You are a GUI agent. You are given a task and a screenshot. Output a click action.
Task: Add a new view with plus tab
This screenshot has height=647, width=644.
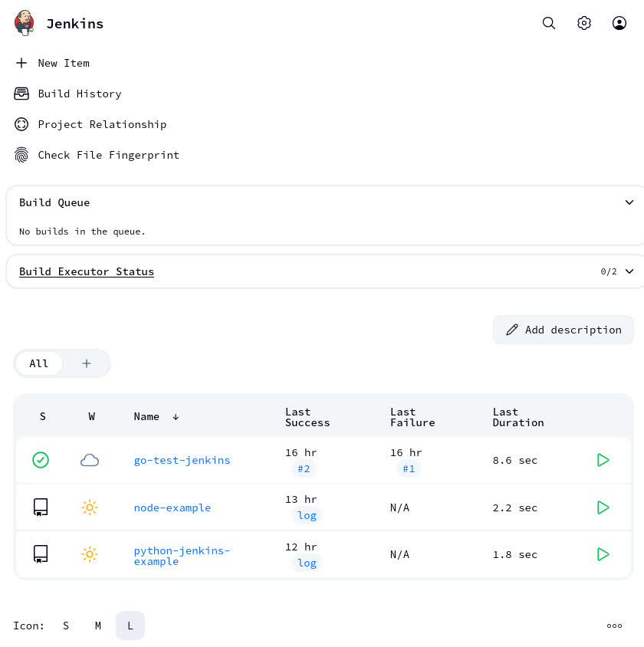pyautogui.click(x=87, y=363)
